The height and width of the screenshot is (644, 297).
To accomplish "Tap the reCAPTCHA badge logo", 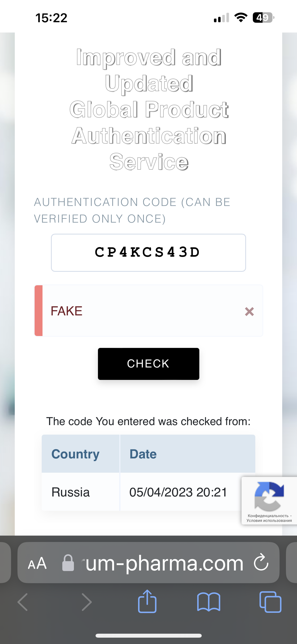I will [x=269, y=496].
